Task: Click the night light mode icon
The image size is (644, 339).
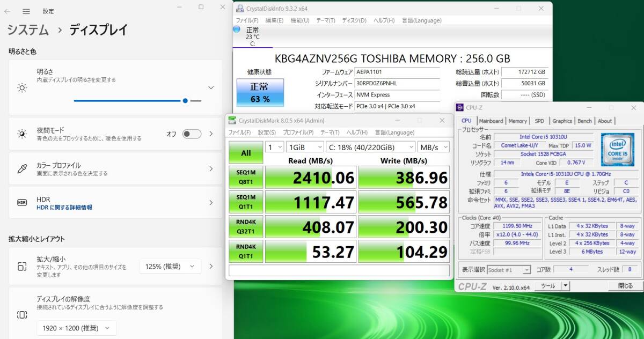Action: [22, 134]
